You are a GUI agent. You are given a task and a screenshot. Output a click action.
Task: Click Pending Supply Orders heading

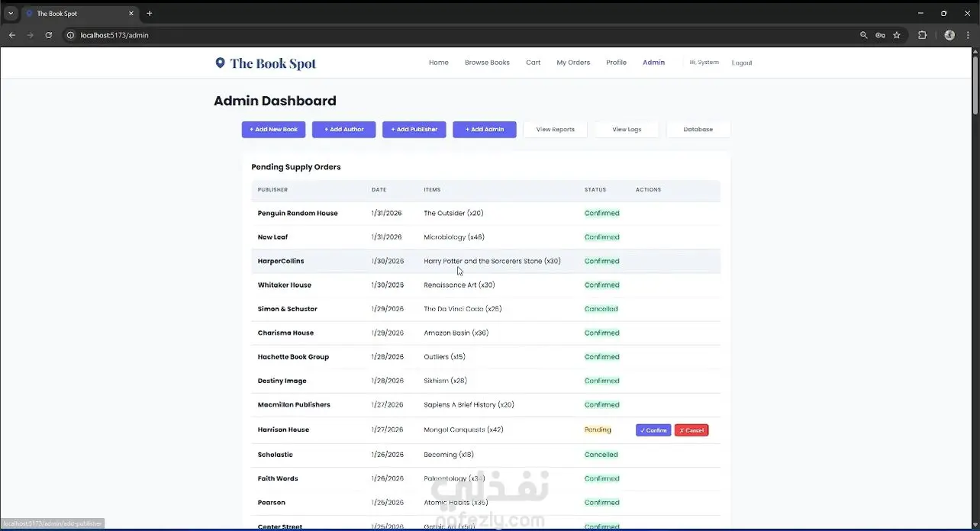(296, 167)
